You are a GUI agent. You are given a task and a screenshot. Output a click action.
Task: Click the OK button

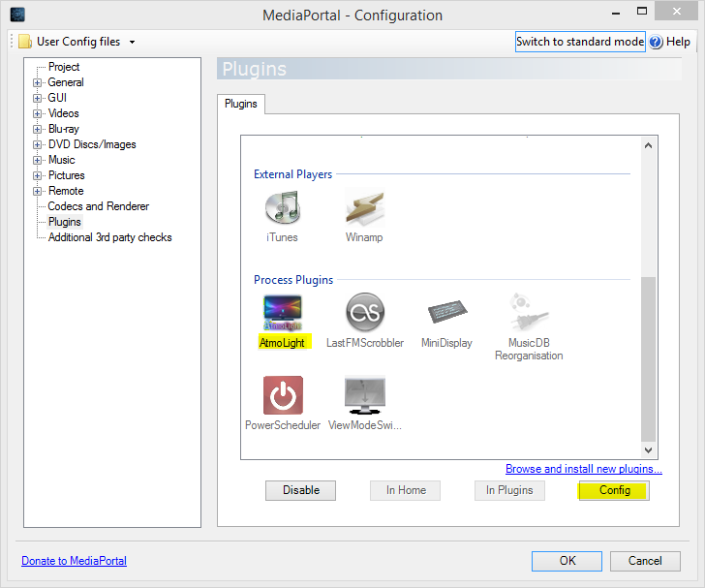(567, 561)
